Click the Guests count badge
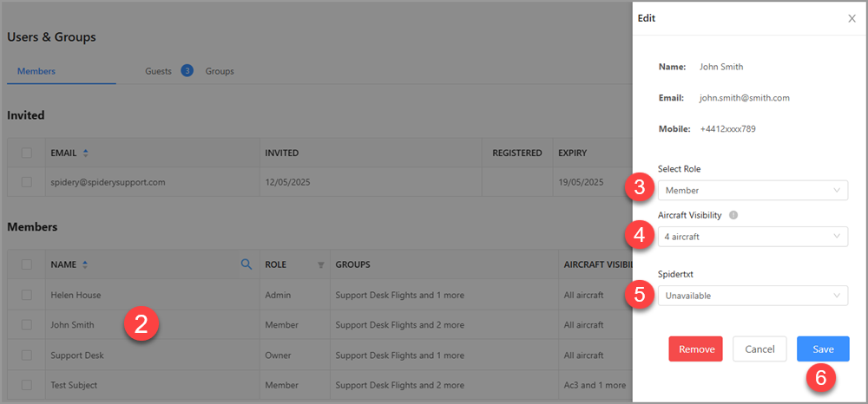This screenshot has height=404, width=868. pyautogui.click(x=187, y=70)
